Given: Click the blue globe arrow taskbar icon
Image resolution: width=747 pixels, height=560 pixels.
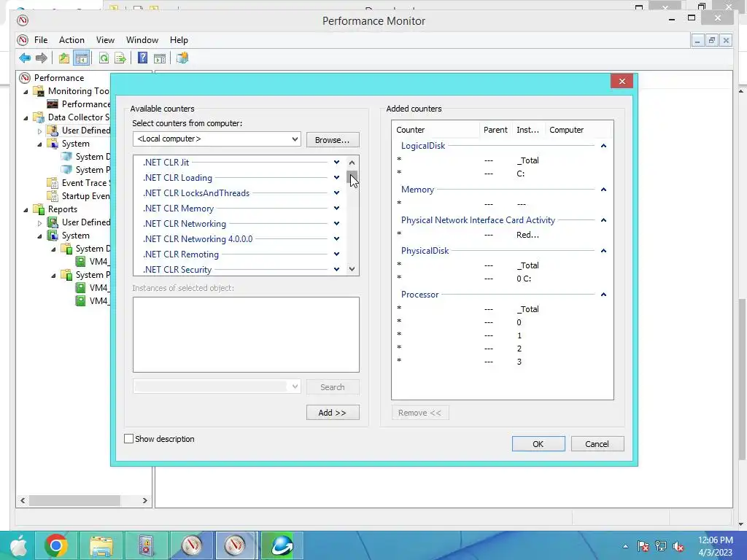Looking at the screenshot, I should pos(282,545).
